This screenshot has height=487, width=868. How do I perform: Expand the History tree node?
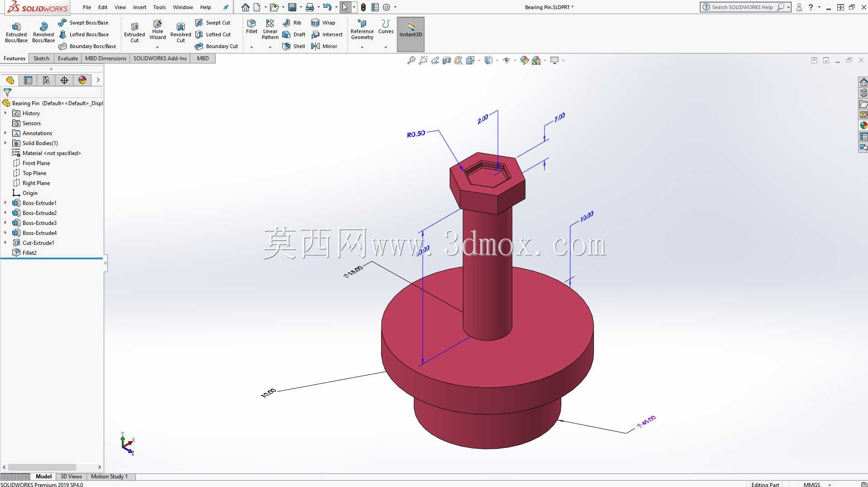5,113
